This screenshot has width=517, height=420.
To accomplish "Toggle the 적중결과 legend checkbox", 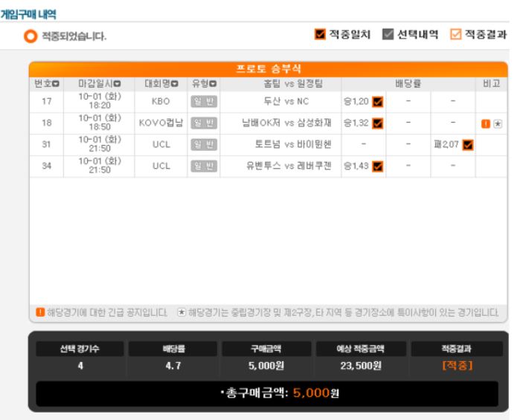I will [x=456, y=34].
